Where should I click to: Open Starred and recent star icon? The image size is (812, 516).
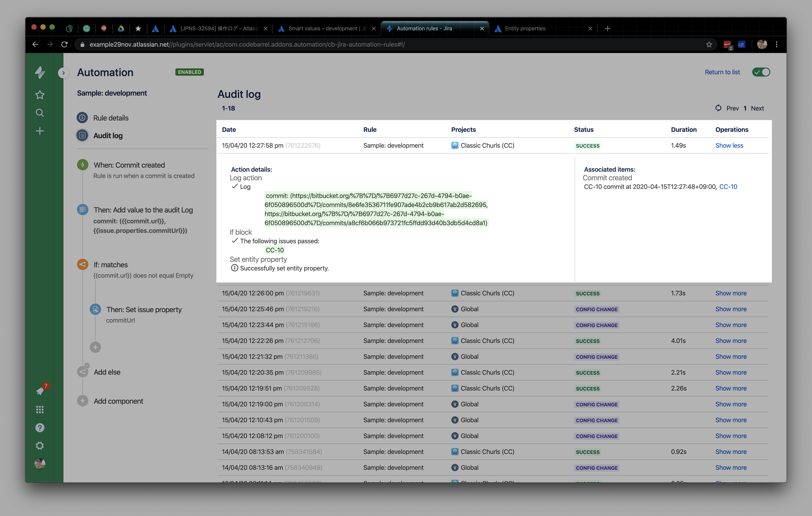pyautogui.click(x=40, y=95)
